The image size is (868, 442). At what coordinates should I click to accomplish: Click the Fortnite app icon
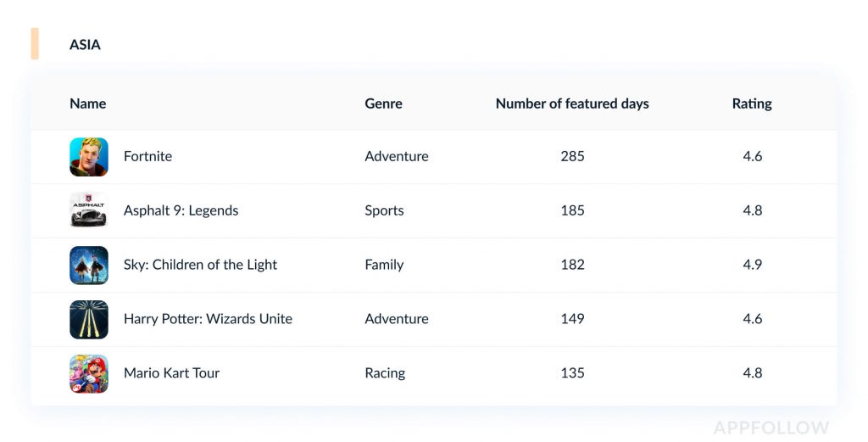coord(89,157)
